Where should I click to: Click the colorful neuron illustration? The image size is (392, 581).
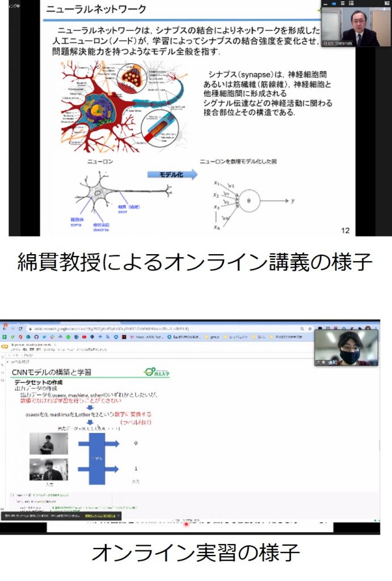(124, 106)
